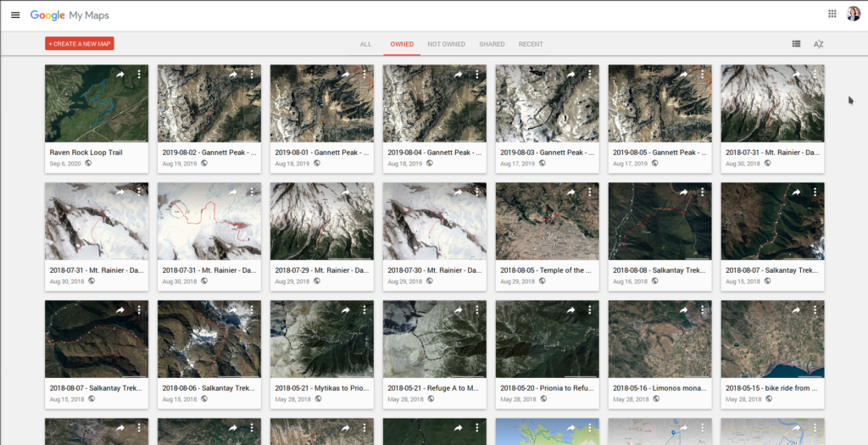Click the title '2018-05-21 - Mytikas to Prio...'
This screenshot has height=445, width=868.
321,388
